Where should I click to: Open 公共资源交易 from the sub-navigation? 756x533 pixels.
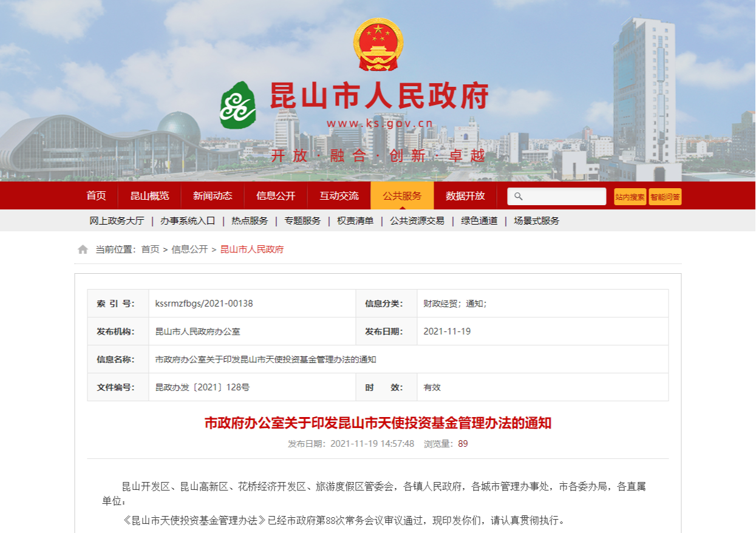point(417,221)
